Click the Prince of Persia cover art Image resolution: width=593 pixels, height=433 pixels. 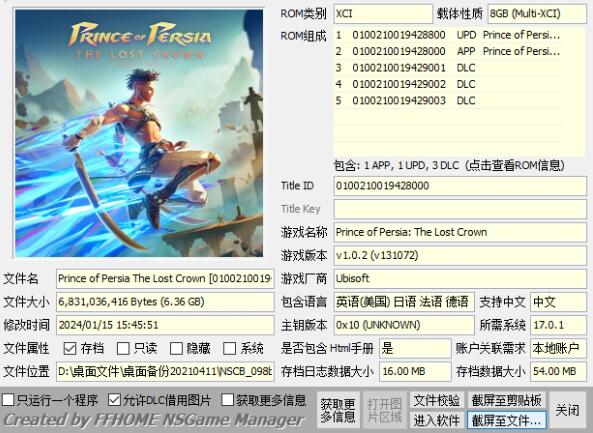tap(139, 133)
